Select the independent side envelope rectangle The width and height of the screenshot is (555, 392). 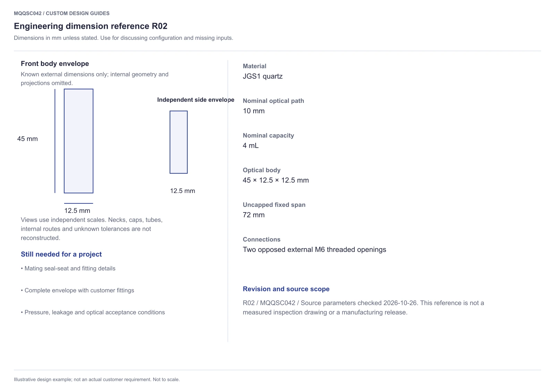(179, 142)
